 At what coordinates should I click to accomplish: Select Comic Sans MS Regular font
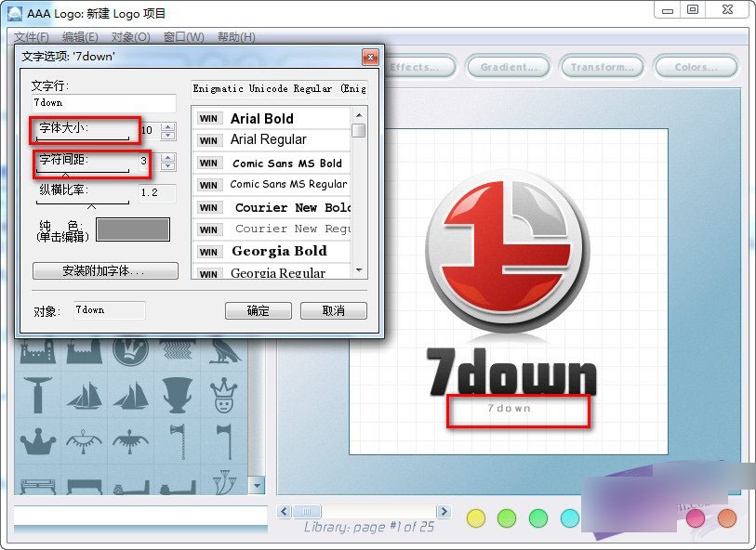[272, 185]
